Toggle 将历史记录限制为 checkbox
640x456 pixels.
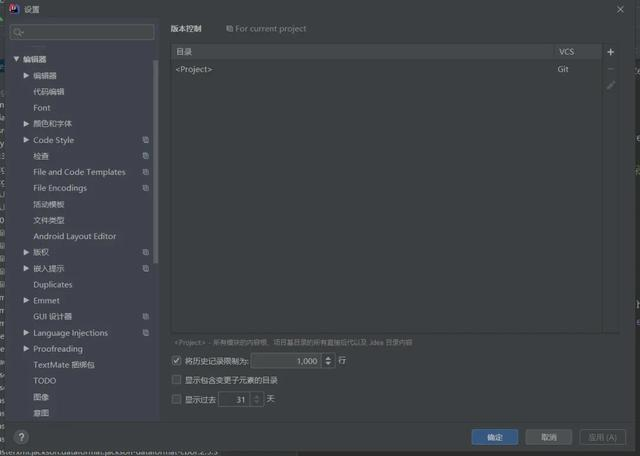click(176, 361)
